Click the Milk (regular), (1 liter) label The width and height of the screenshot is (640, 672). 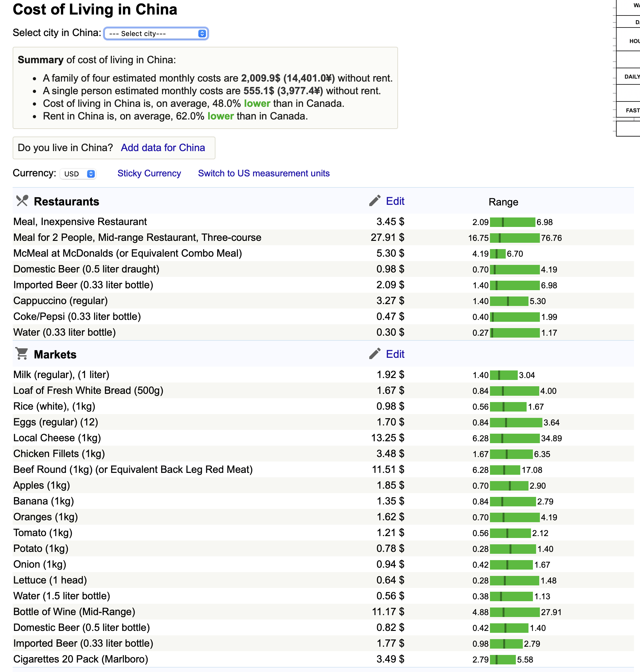61,374
